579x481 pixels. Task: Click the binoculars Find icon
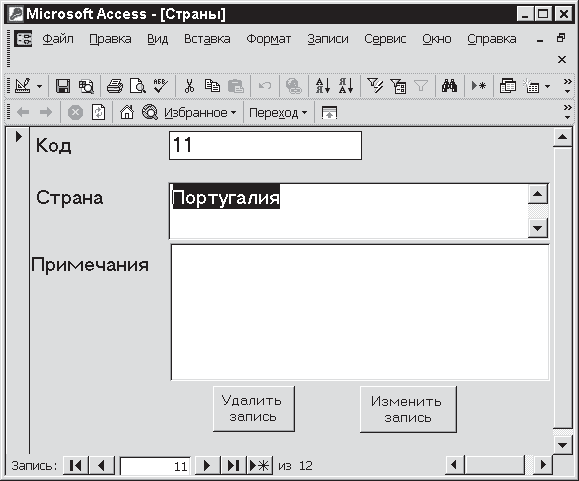click(449, 86)
